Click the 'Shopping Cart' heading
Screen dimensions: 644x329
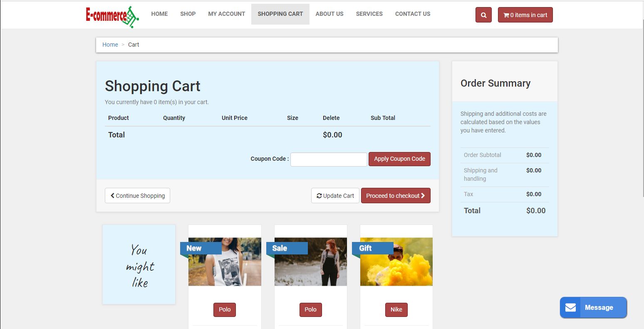point(153,86)
